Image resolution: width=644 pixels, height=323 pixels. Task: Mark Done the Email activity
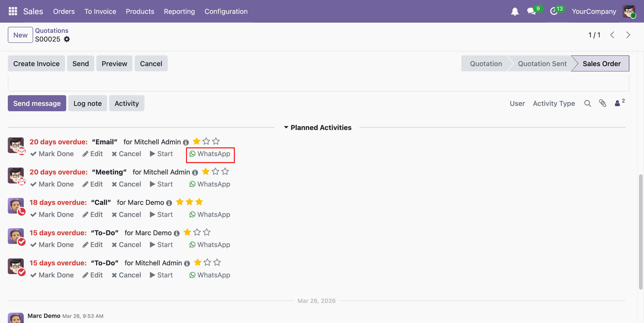pos(52,154)
